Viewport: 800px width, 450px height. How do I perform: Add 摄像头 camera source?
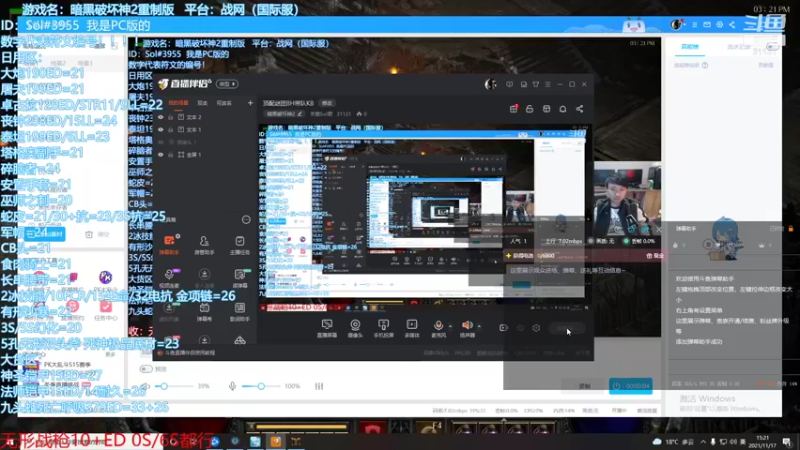[x=355, y=328]
